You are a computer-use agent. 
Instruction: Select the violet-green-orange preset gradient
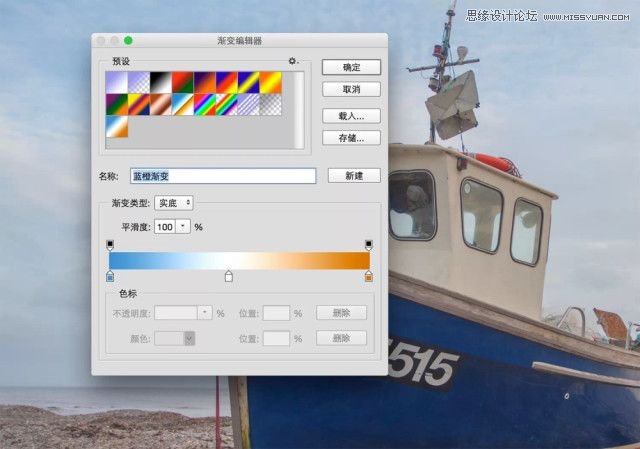[116, 104]
